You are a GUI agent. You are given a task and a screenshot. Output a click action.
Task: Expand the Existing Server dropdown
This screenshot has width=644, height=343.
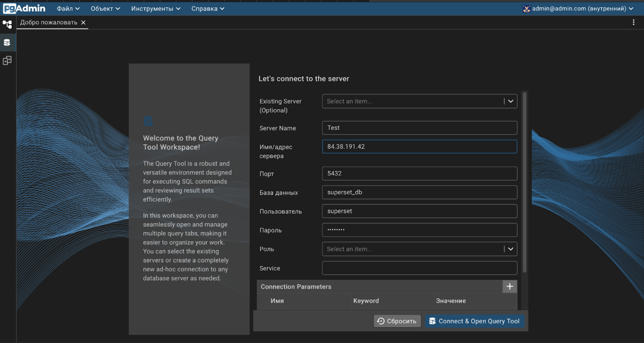[510, 101]
